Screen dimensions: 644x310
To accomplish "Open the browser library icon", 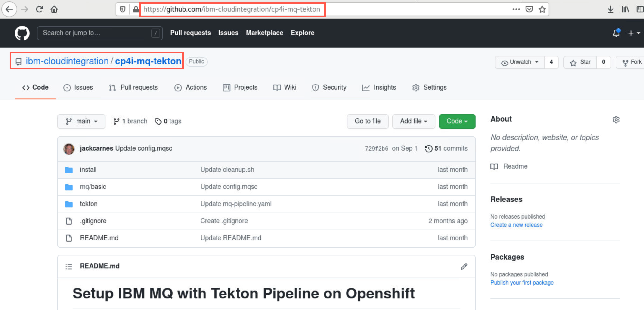I will pyautogui.click(x=625, y=9).
